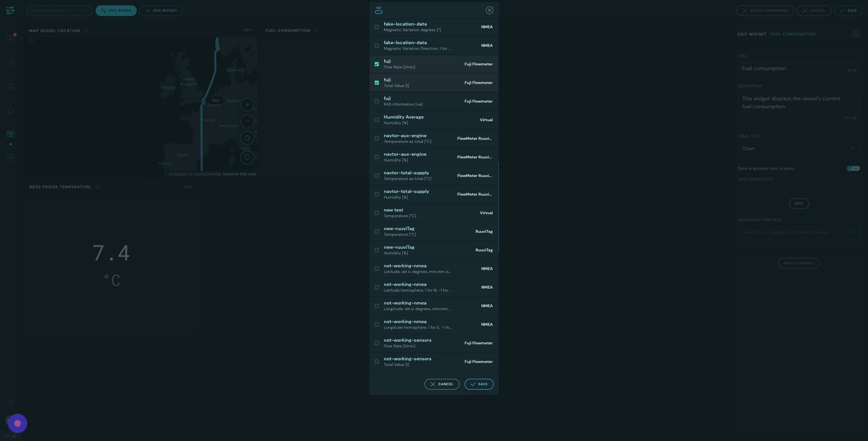Uncheck fuji Total Value checkbox
This screenshot has height=441, width=868.
[377, 83]
